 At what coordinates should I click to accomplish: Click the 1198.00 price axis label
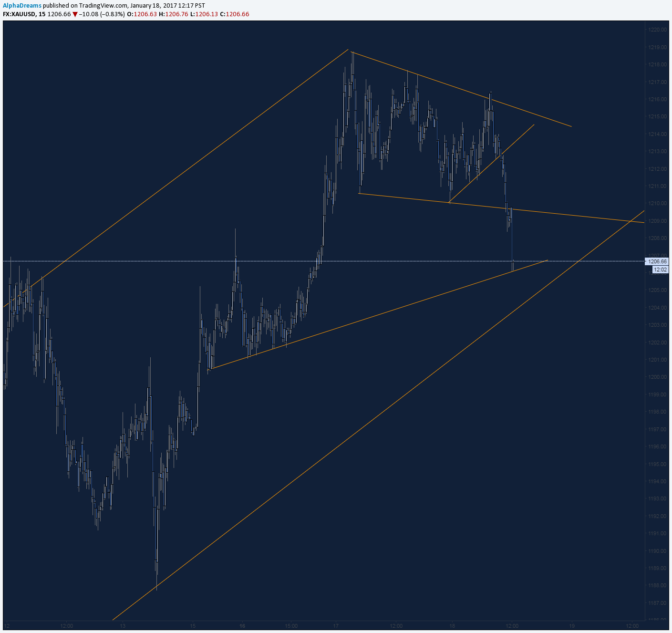click(658, 412)
